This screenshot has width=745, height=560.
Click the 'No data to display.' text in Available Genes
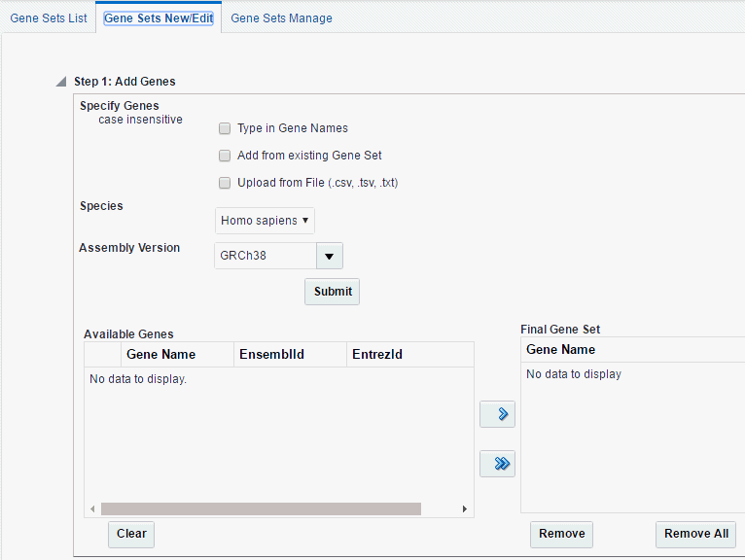click(x=138, y=379)
